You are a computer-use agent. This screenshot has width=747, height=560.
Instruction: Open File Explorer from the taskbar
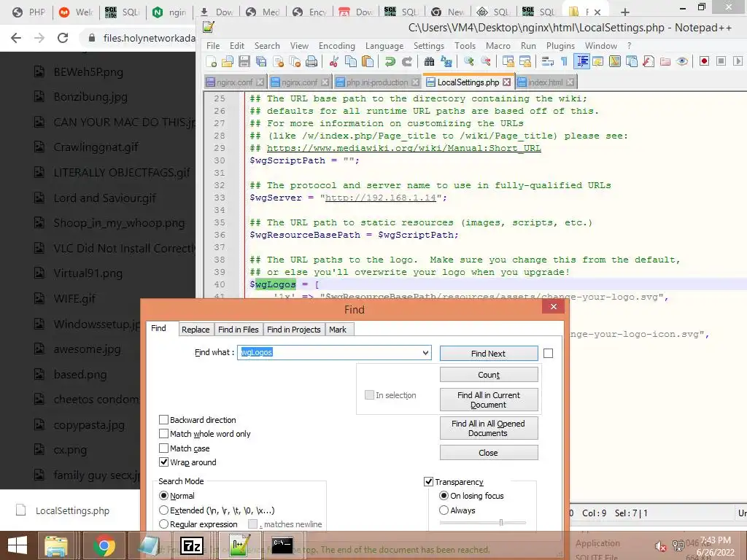tap(57, 545)
